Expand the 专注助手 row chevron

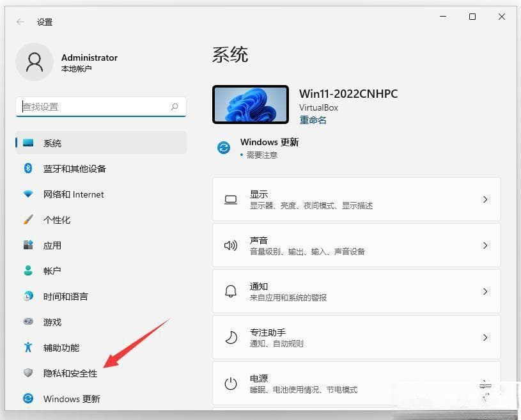click(x=485, y=338)
